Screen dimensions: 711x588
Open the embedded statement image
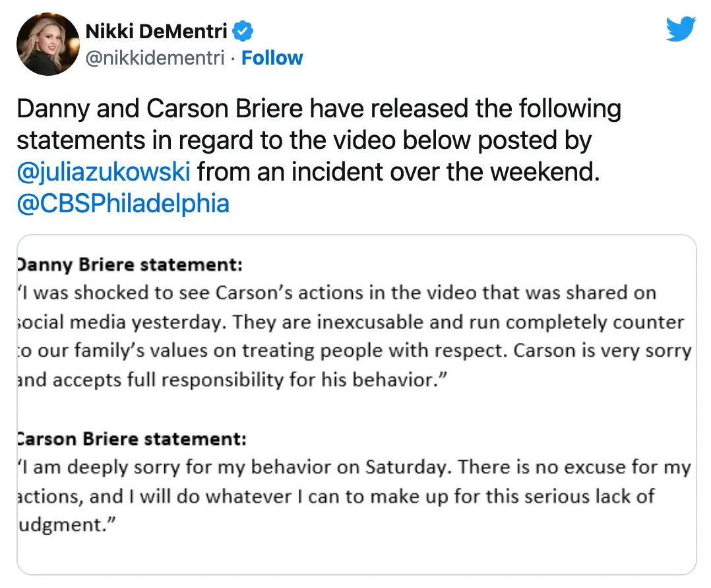click(x=355, y=405)
